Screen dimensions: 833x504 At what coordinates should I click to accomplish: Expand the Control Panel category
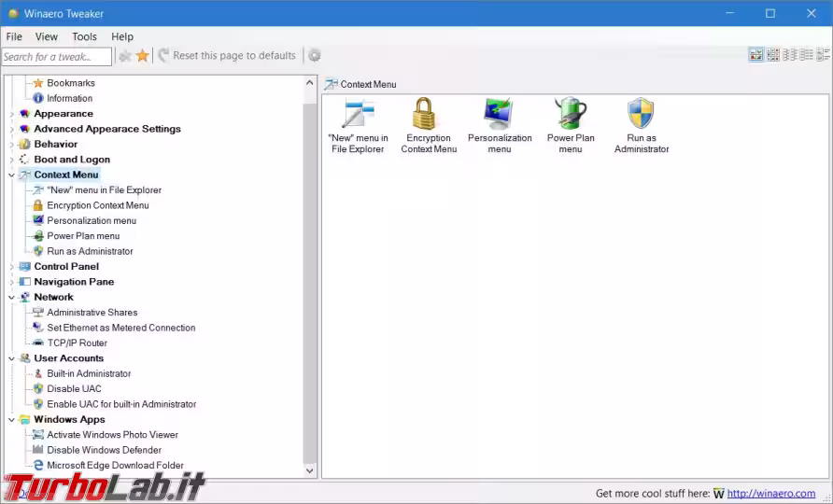12,267
